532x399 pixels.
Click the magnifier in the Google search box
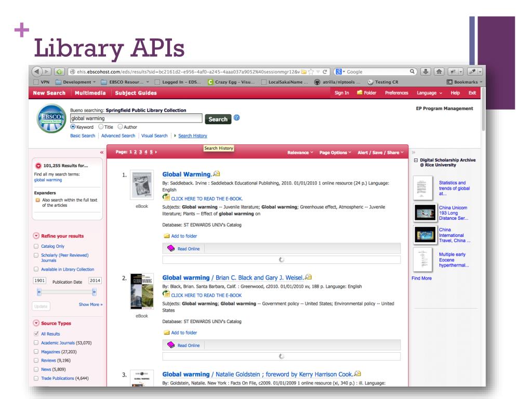click(x=412, y=72)
